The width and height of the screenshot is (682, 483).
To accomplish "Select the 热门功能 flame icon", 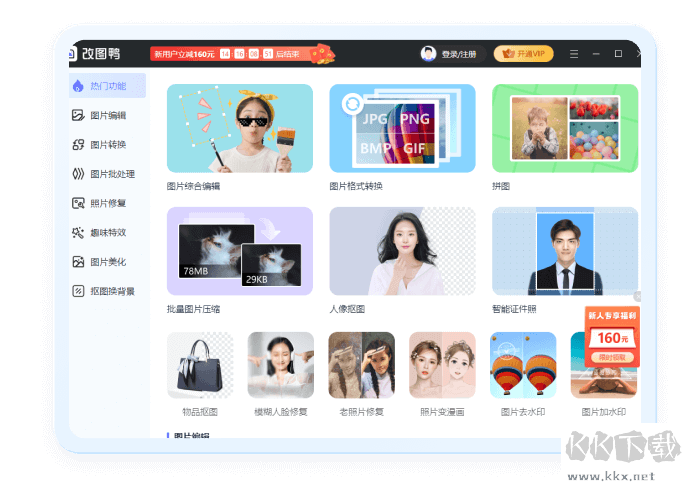I will (x=78, y=86).
